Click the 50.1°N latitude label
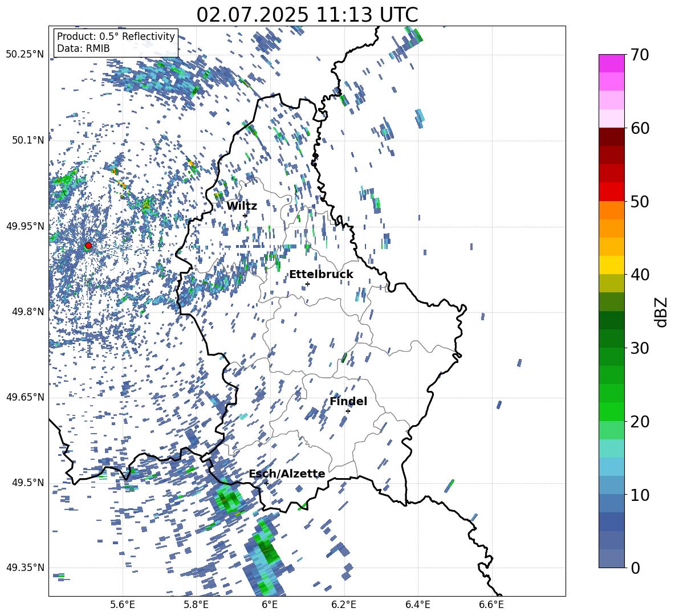675x616 pixels. point(28,140)
